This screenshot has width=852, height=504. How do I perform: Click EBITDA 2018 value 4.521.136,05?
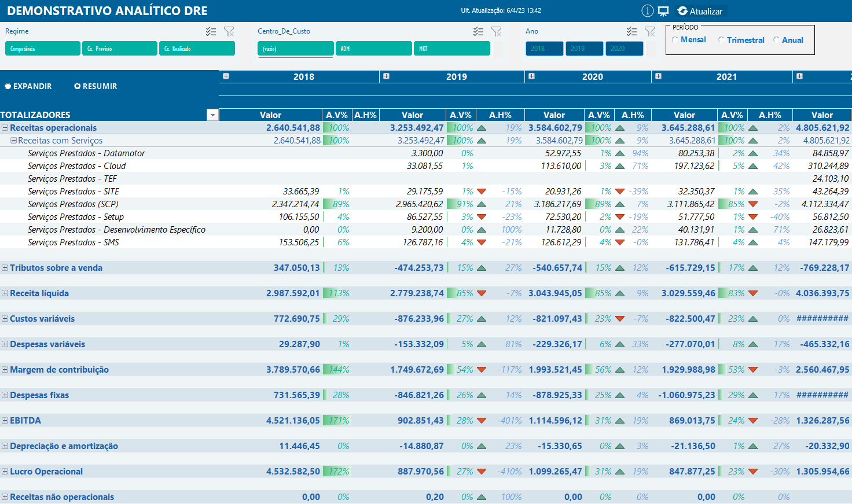[293, 421]
